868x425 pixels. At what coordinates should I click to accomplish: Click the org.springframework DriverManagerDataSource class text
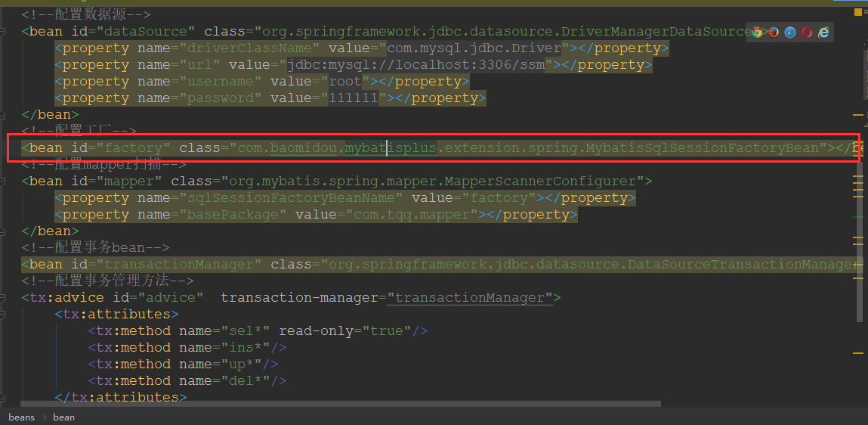coord(508,32)
